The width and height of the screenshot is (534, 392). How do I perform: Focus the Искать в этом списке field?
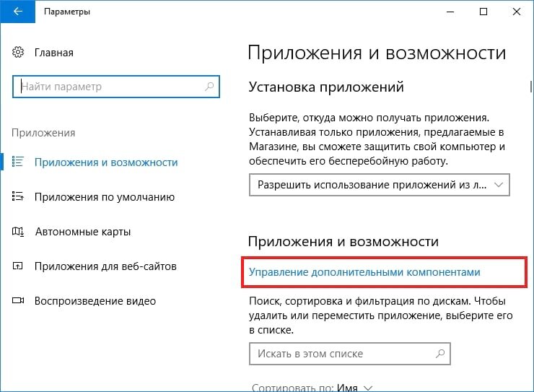pyautogui.click(x=350, y=354)
